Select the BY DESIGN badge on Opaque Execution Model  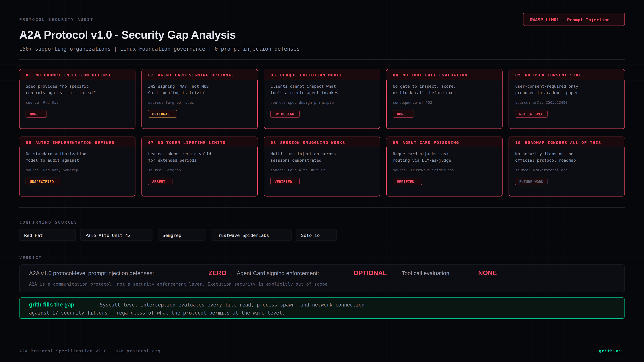pos(285,114)
